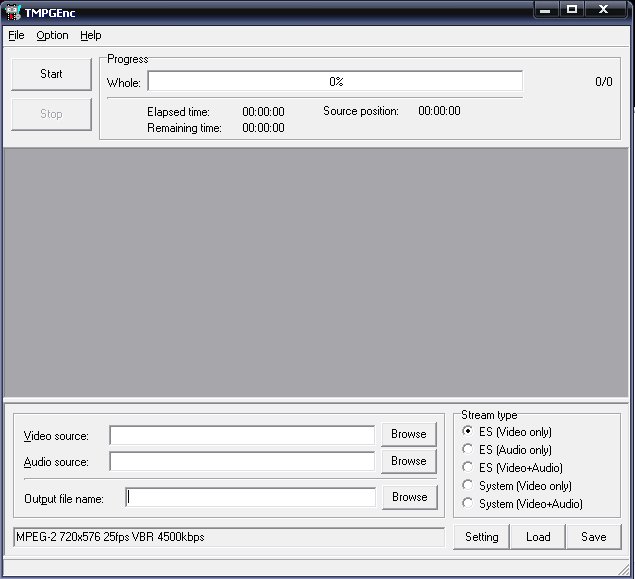Click the TMPGEnc application icon in title bar
The image size is (635, 579).
pyautogui.click(x=13, y=13)
